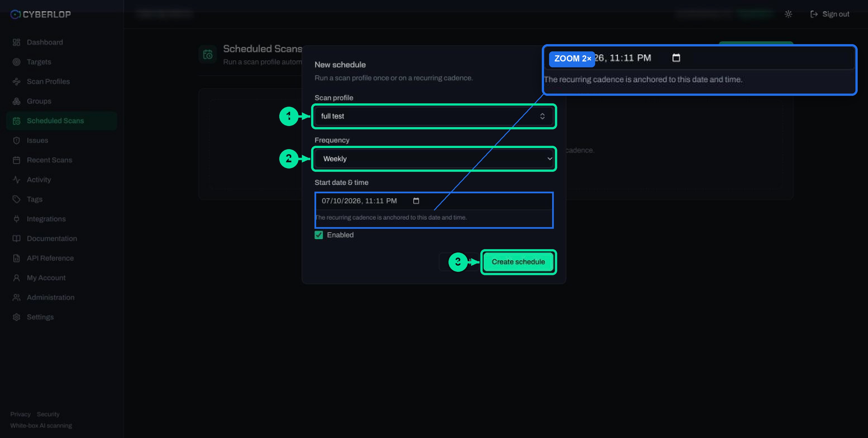Open the Security link in the footer
868x438 pixels.
pyautogui.click(x=48, y=414)
